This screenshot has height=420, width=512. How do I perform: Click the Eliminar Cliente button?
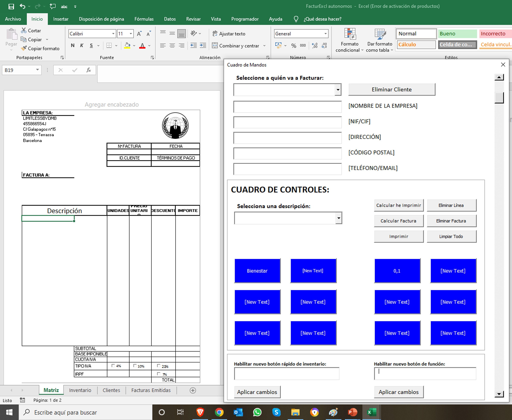point(392,89)
